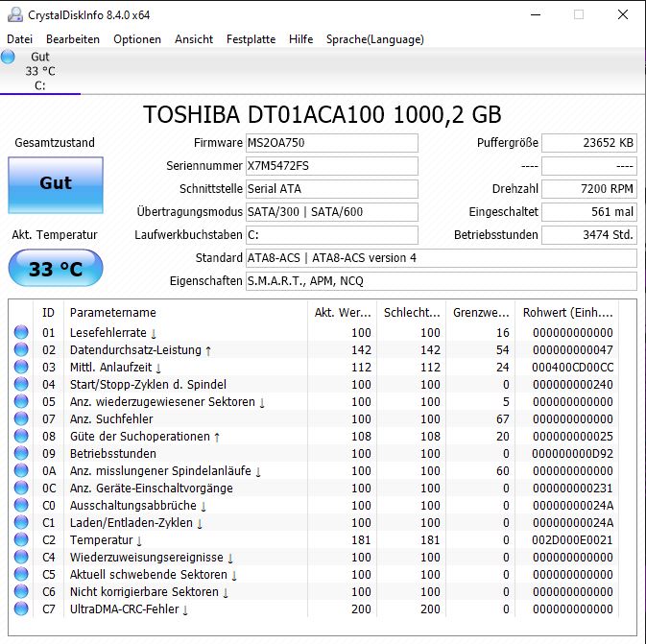Click the Parametername column header

186,313
